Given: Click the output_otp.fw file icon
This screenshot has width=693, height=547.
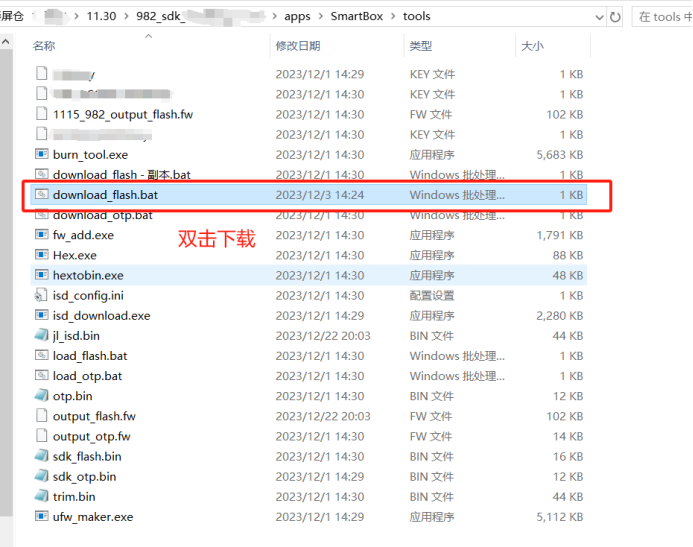Looking at the screenshot, I should [x=42, y=436].
